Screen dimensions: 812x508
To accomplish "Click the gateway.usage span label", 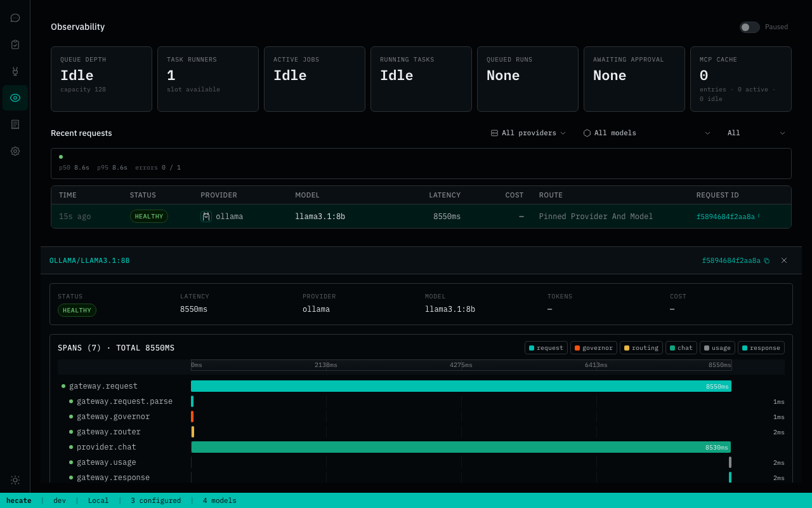I will [107, 462].
